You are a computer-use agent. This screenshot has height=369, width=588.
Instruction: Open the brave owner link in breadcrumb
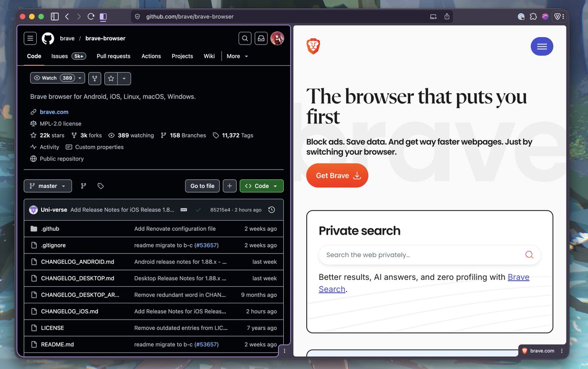pyautogui.click(x=67, y=38)
